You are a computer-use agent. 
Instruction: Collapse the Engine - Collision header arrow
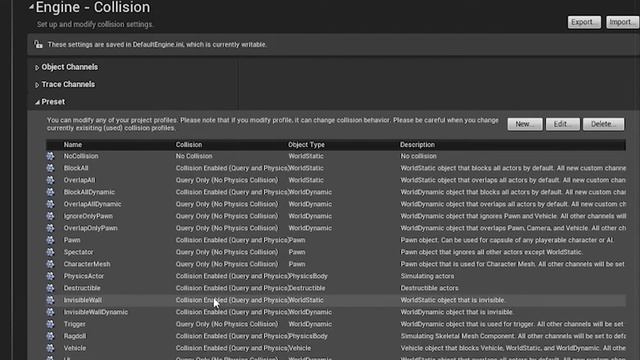coord(31,7)
